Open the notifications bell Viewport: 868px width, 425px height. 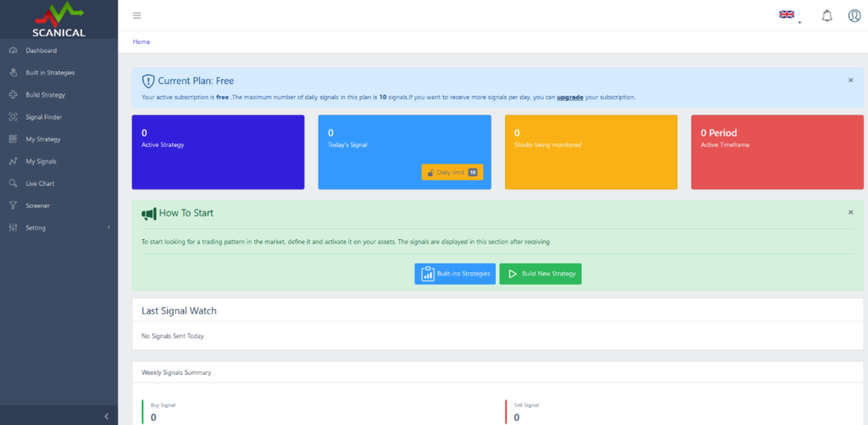coord(827,15)
